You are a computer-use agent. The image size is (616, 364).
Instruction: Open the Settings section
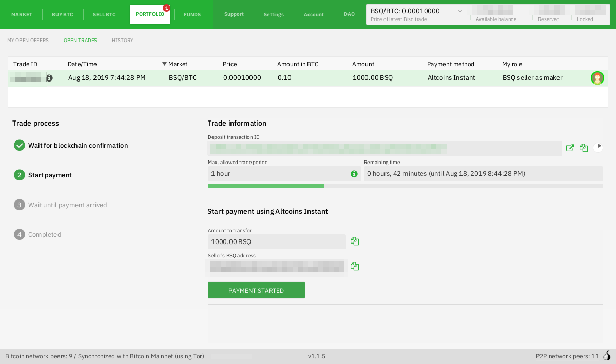pyautogui.click(x=274, y=14)
